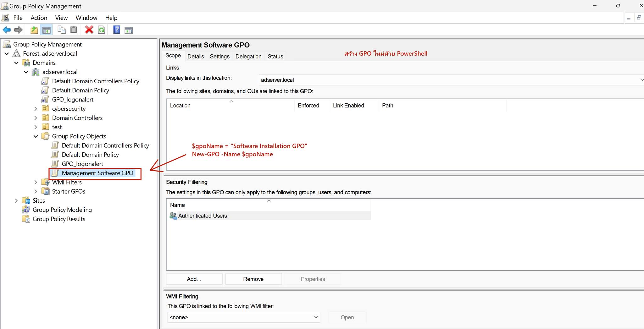Select the Management Software GPO tree item

pos(97,173)
